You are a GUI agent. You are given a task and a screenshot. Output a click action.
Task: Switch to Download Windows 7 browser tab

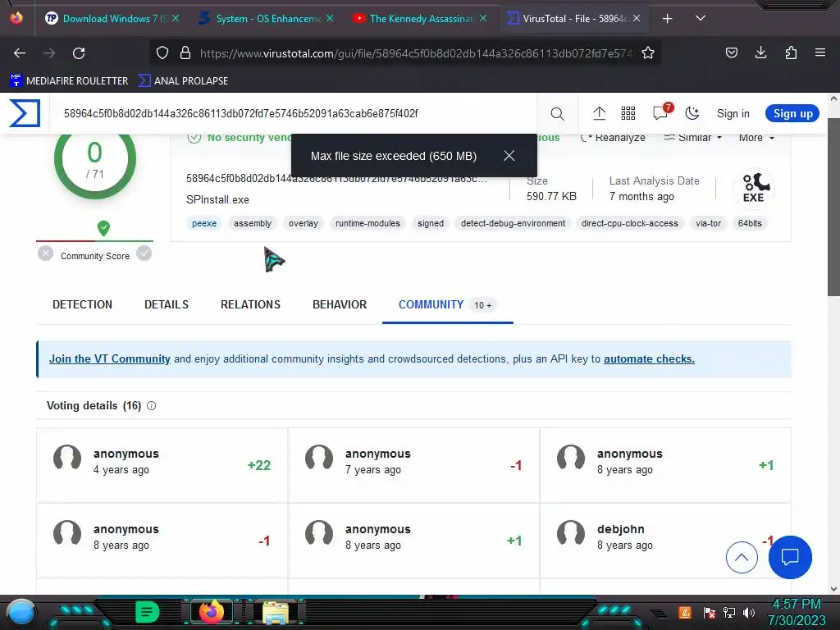click(112, 19)
